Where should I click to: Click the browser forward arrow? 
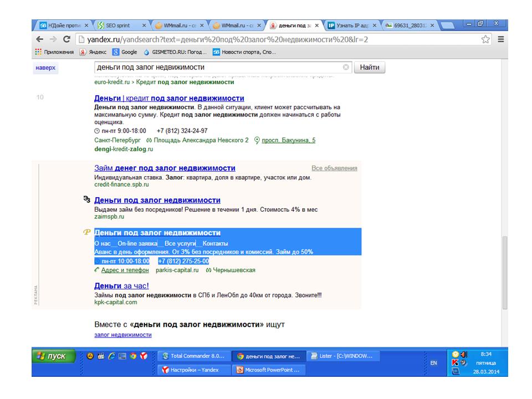[53, 39]
